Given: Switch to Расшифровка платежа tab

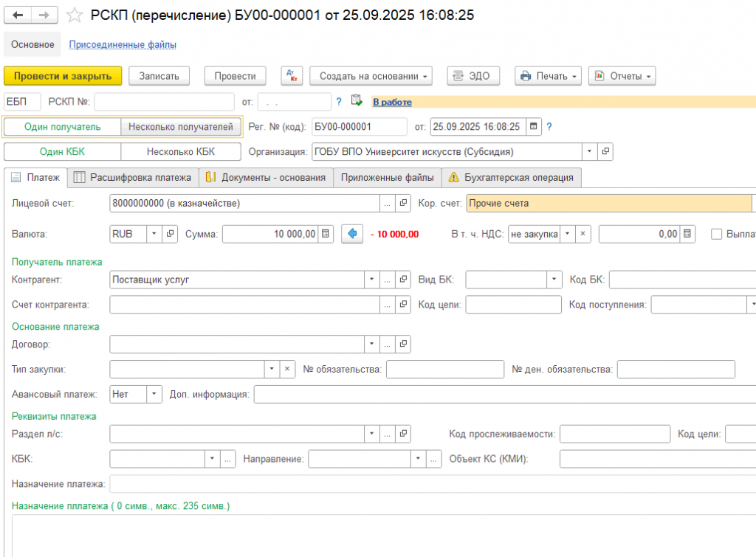Looking at the screenshot, I should 133,178.
